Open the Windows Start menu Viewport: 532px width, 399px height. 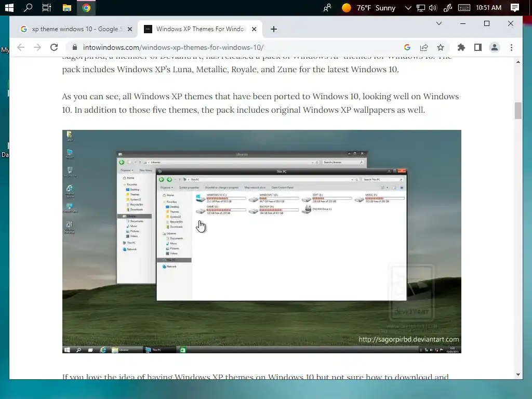pos(9,7)
